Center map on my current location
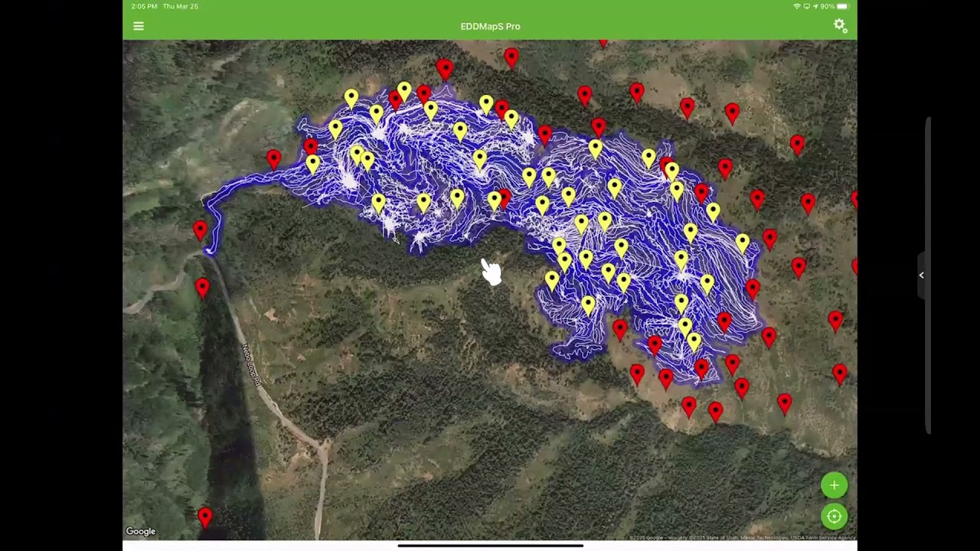Image resolution: width=980 pixels, height=551 pixels. [834, 517]
